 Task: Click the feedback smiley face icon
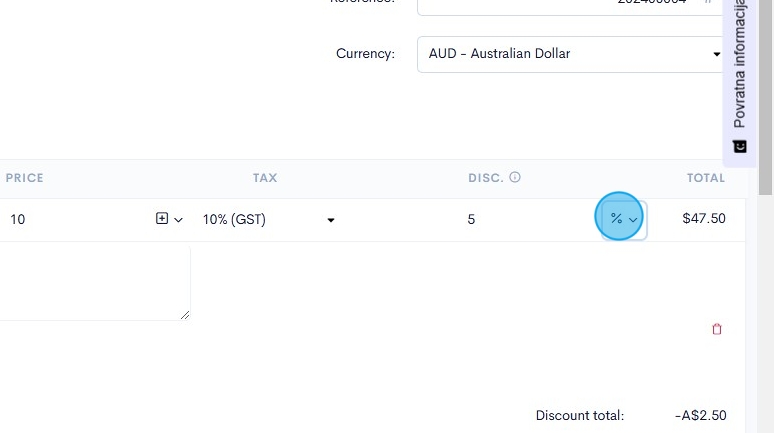(x=740, y=146)
